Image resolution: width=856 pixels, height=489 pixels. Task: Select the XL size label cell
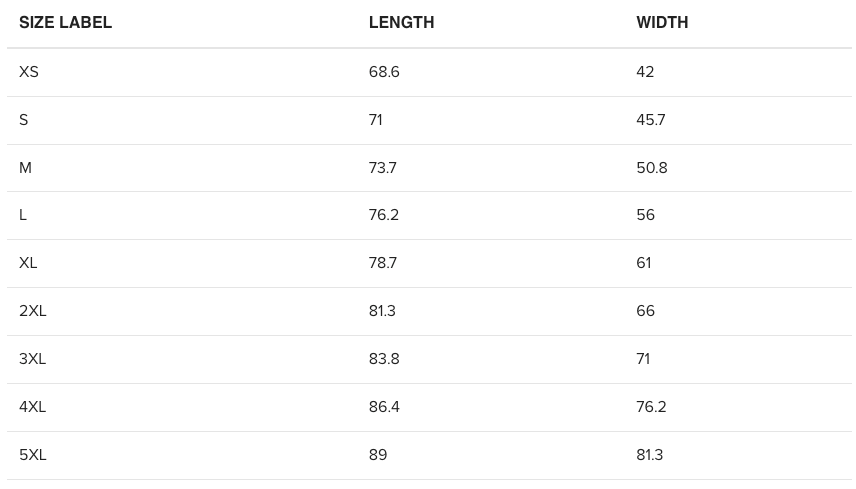28,263
